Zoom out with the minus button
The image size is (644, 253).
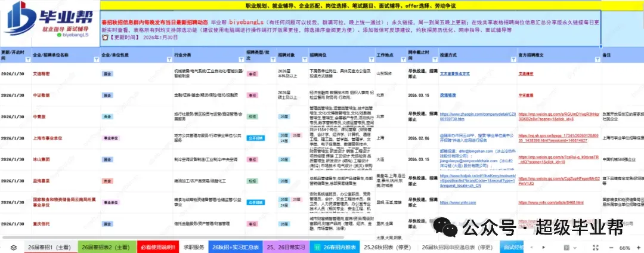coord(611,248)
